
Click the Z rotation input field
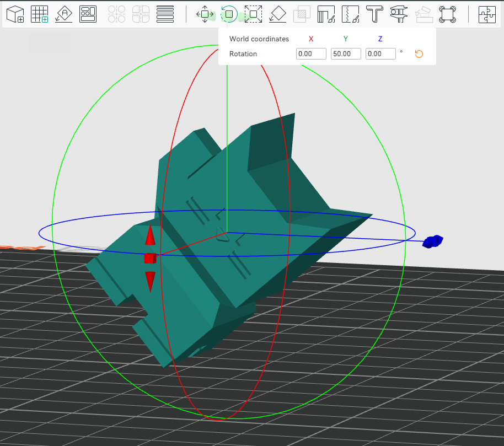380,54
